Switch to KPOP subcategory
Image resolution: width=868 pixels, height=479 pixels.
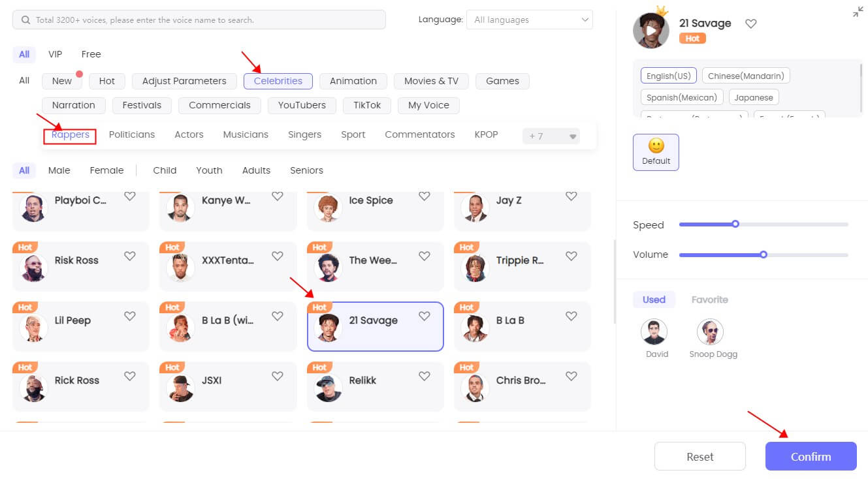pyautogui.click(x=486, y=134)
